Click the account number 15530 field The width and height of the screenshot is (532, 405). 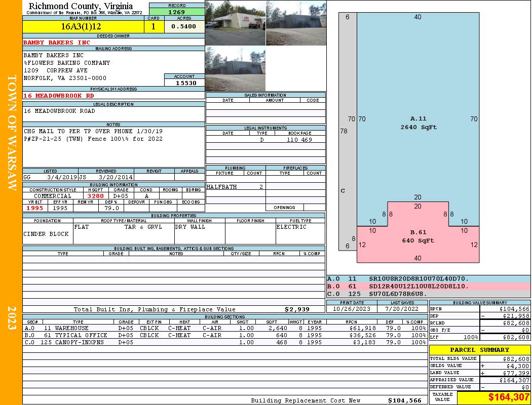(x=184, y=83)
